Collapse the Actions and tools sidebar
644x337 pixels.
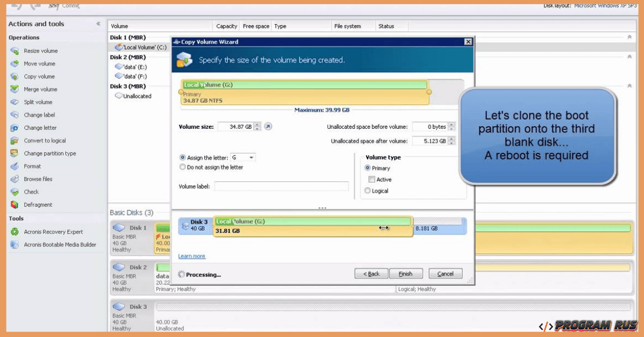pos(98,23)
